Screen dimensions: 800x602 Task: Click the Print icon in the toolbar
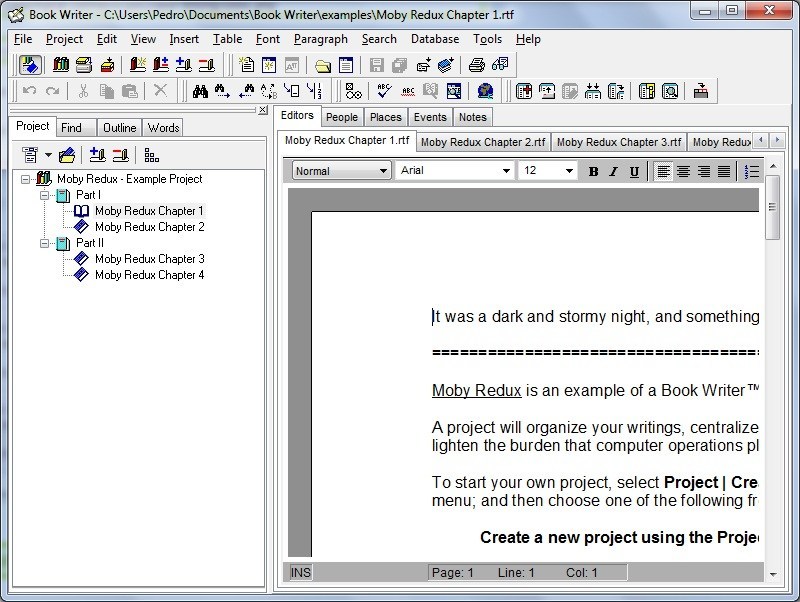click(x=476, y=66)
